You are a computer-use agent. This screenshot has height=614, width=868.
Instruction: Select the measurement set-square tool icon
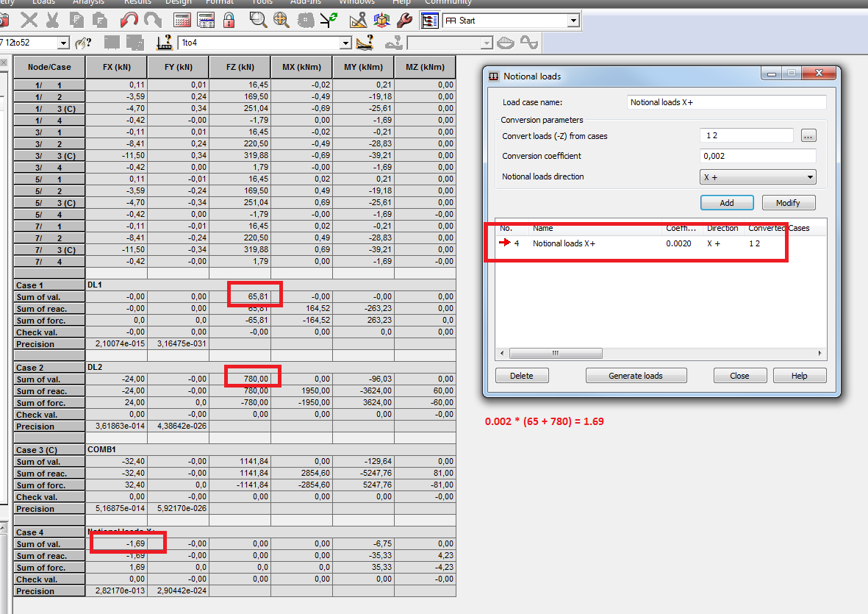coord(358,20)
